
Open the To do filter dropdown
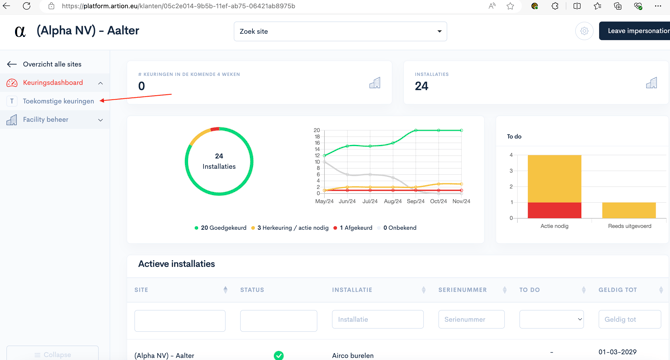click(551, 319)
